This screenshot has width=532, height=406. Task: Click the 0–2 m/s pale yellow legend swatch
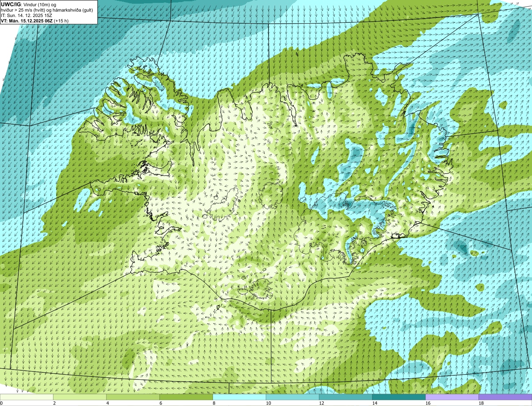[27, 397]
